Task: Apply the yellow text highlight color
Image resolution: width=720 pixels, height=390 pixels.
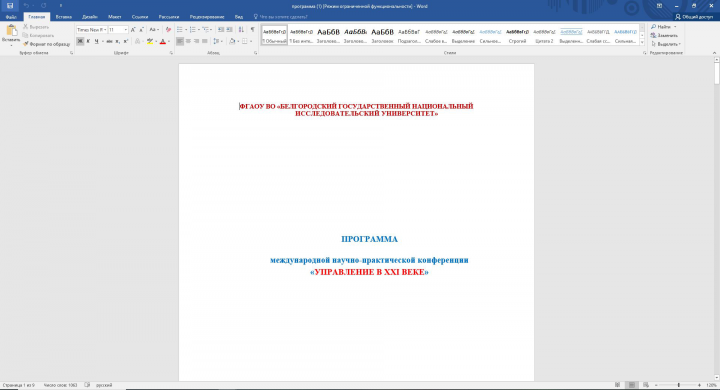Action: point(150,41)
